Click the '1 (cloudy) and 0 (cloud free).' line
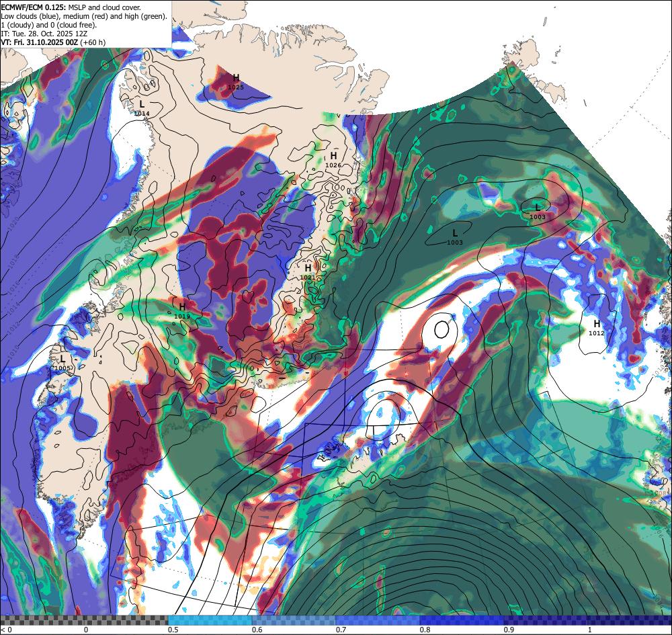The image size is (672, 635). pyautogui.click(x=49, y=25)
